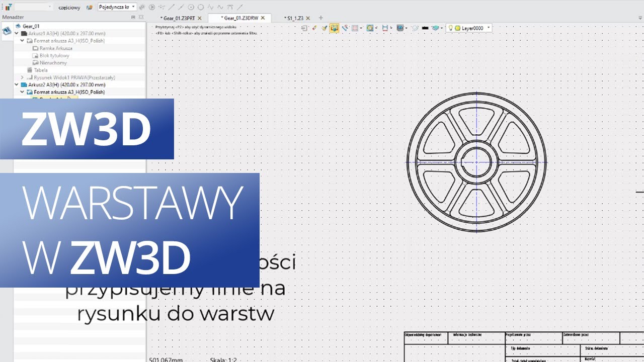Select the first diagonal line tool
The width and height of the screenshot is (644, 362).
(x=171, y=7)
